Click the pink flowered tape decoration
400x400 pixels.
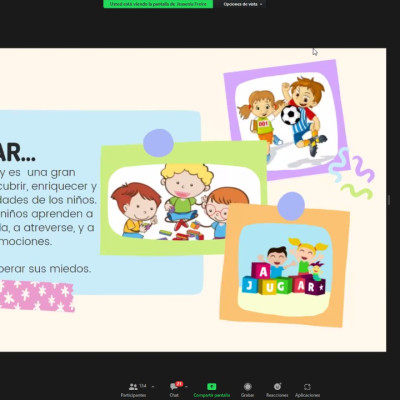(37, 296)
